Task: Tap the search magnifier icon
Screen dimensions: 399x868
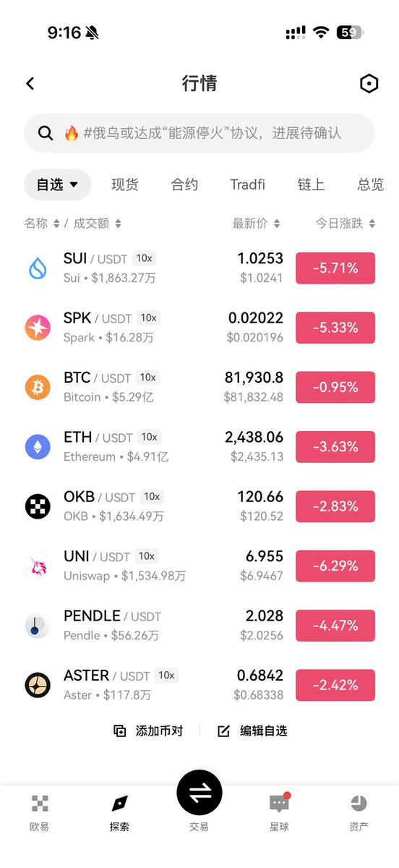Action: [x=46, y=133]
